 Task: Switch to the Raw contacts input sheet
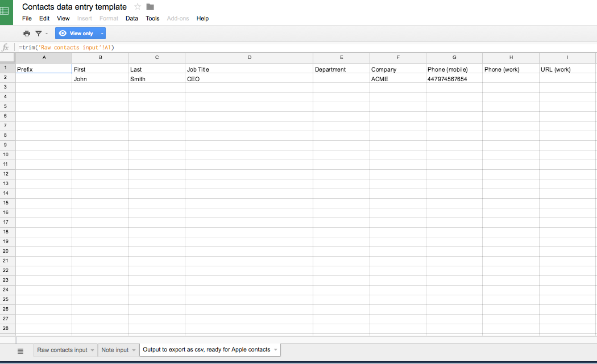(x=62, y=350)
